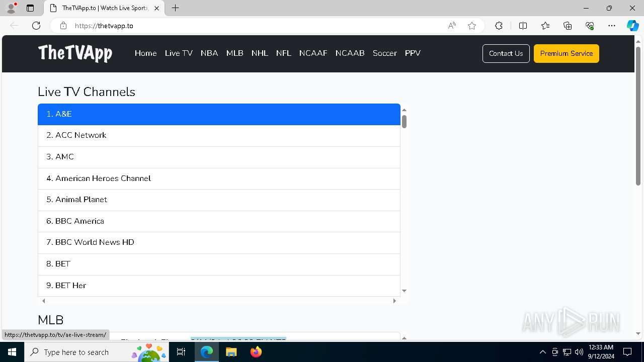The width and height of the screenshot is (644, 362).
Task: Click channel list scroll down arrow
Action: [x=404, y=291]
